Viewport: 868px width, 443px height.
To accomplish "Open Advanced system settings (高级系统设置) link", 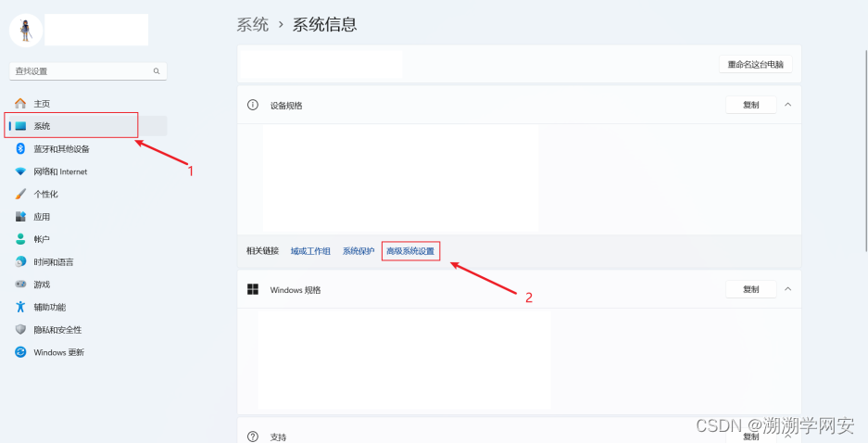I will (410, 251).
